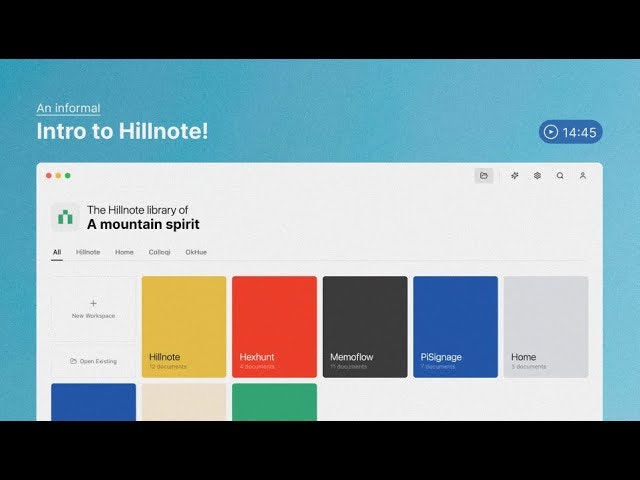
Task: Open the user profile icon
Action: 583,176
